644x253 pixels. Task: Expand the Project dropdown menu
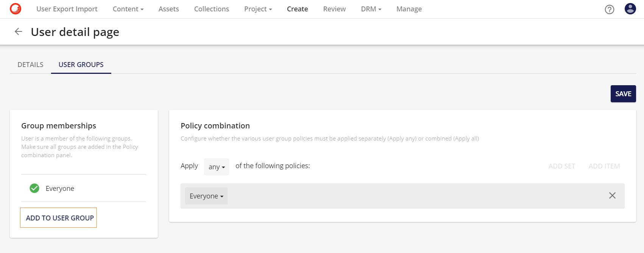tap(258, 9)
